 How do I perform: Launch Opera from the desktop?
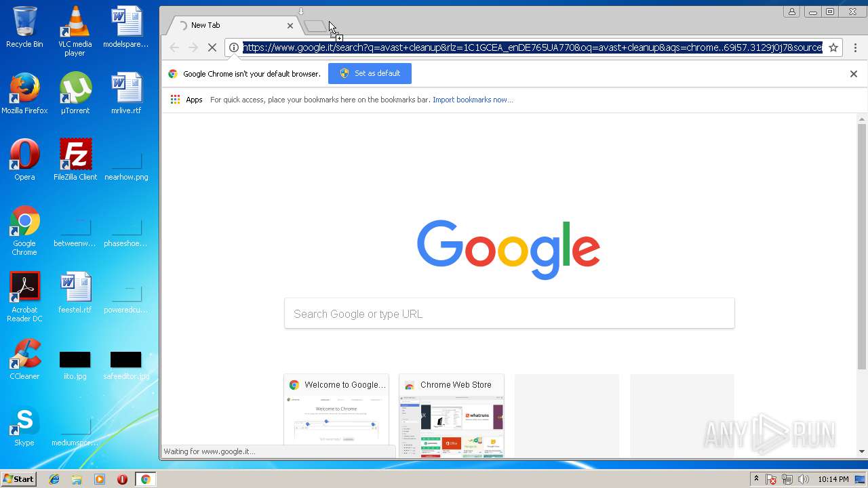(x=24, y=160)
